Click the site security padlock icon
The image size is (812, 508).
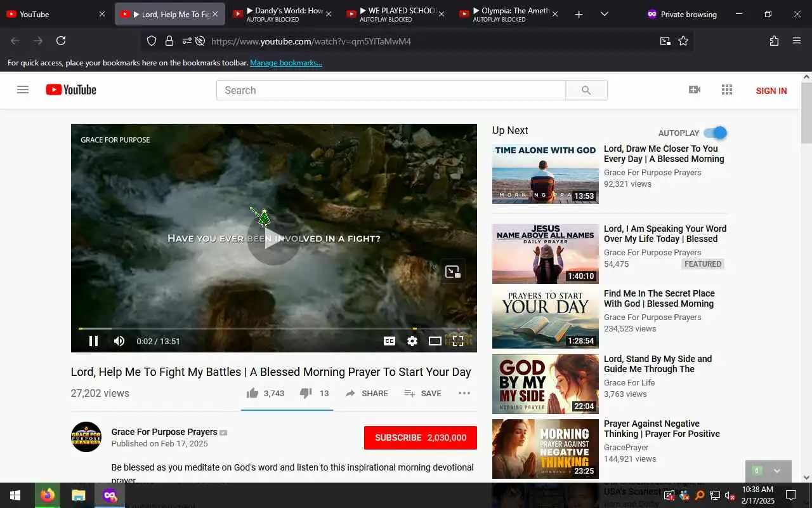(169, 41)
